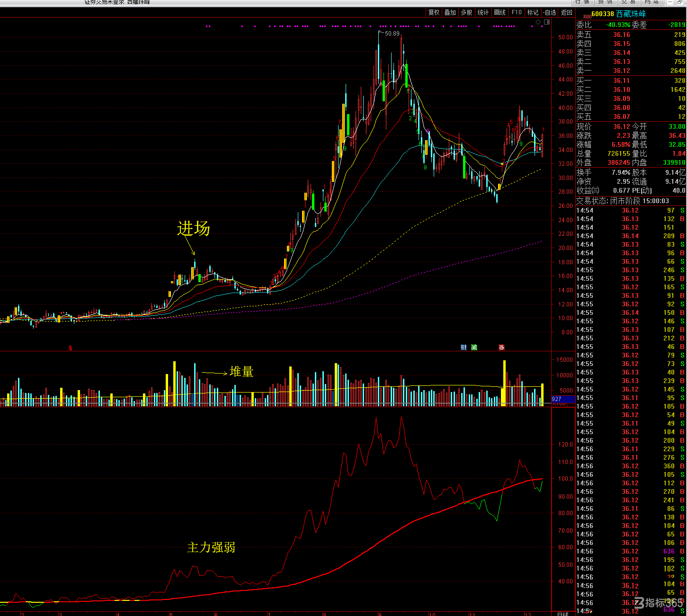This screenshot has width=687, height=616.
Task: Click the 减 reduction marker icon
Action: click(474, 348)
